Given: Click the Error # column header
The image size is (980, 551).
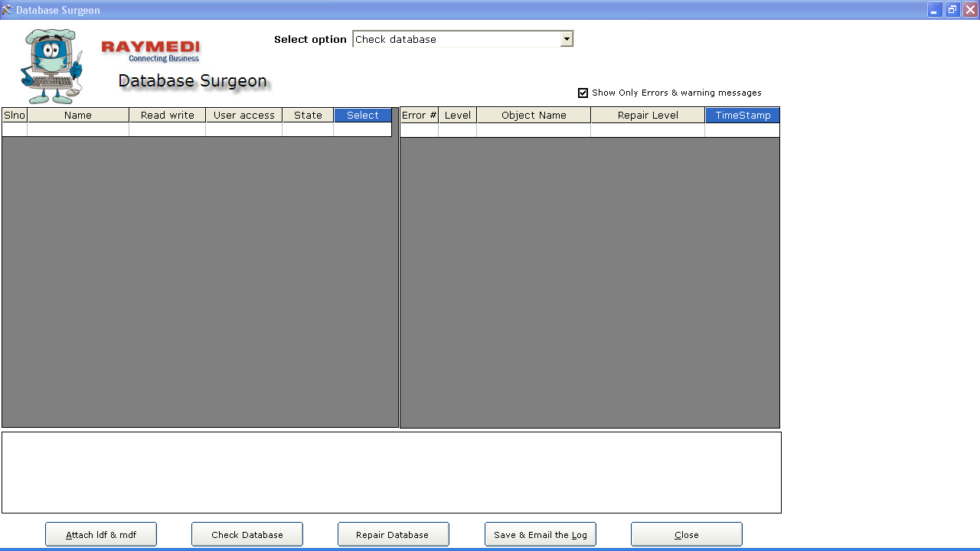Looking at the screenshot, I should tap(420, 116).
